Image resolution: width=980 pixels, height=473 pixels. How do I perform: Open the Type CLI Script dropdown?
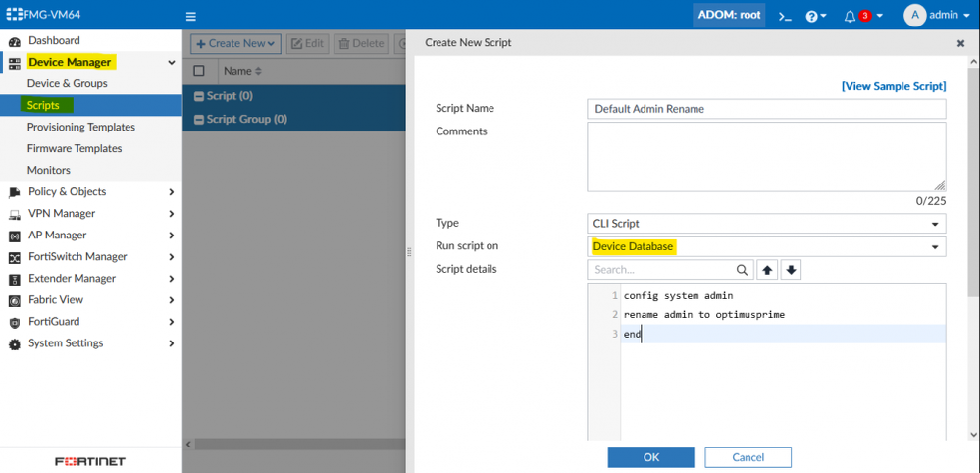pos(766,224)
